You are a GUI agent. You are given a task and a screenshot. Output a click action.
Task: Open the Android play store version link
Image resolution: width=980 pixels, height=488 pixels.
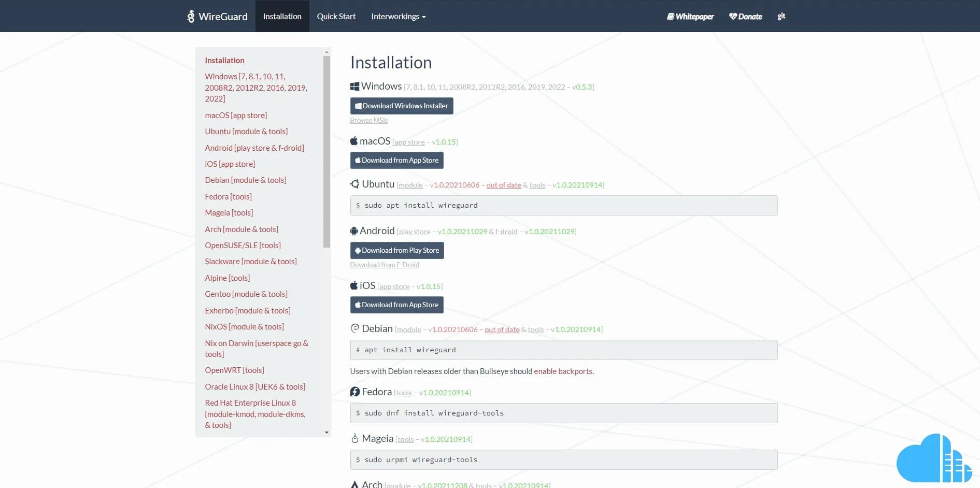[x=415, y=232]
